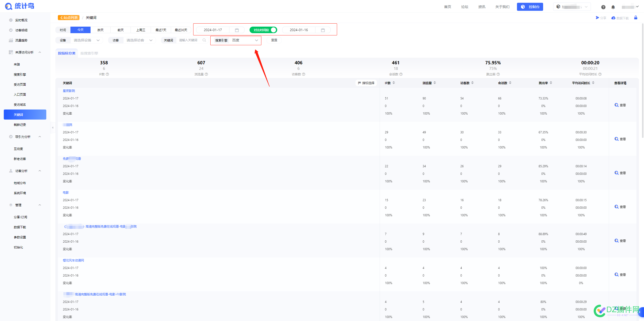Click the 重置 reset button
This screenshot has height=321, width=644.
tap(274, 40)
